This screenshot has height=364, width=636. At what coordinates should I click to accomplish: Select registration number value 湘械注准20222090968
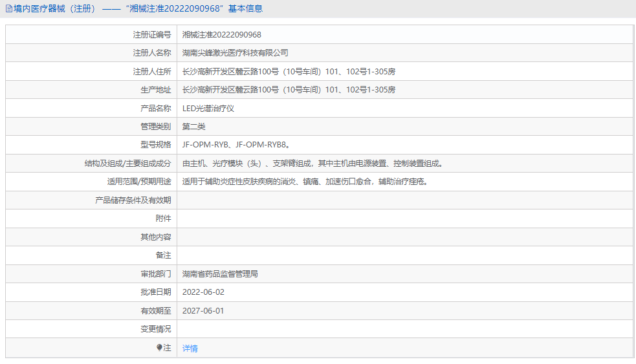(x=221, y=35)
